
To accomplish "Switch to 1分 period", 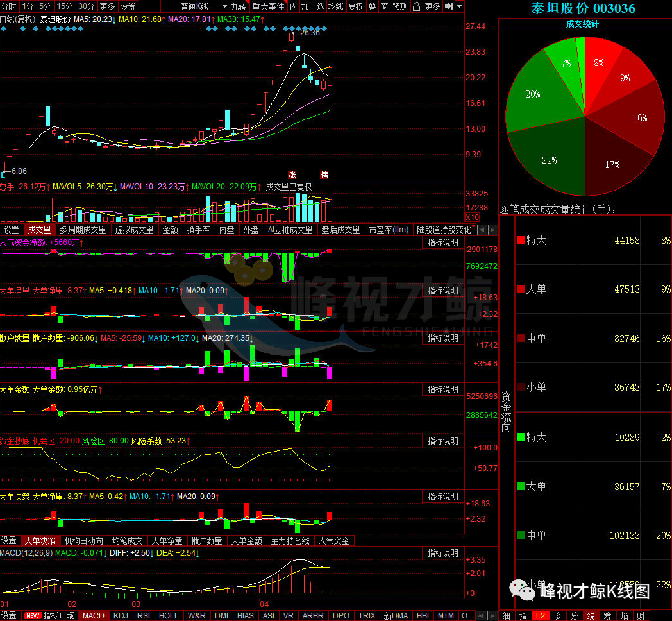I will (28, 6).
